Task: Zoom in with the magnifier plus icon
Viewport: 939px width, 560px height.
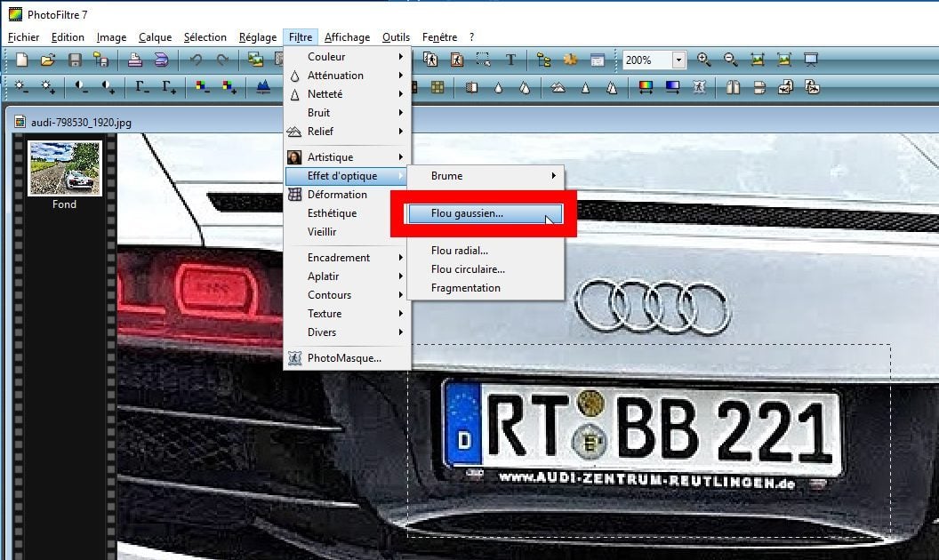Action: click(x=704, y=60)
